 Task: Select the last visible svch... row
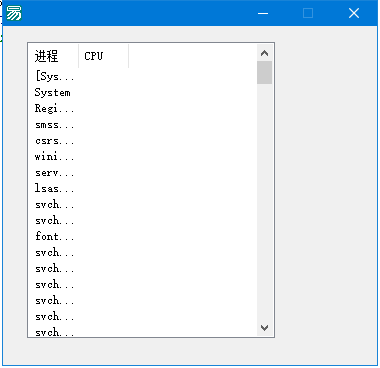point(54,332)
